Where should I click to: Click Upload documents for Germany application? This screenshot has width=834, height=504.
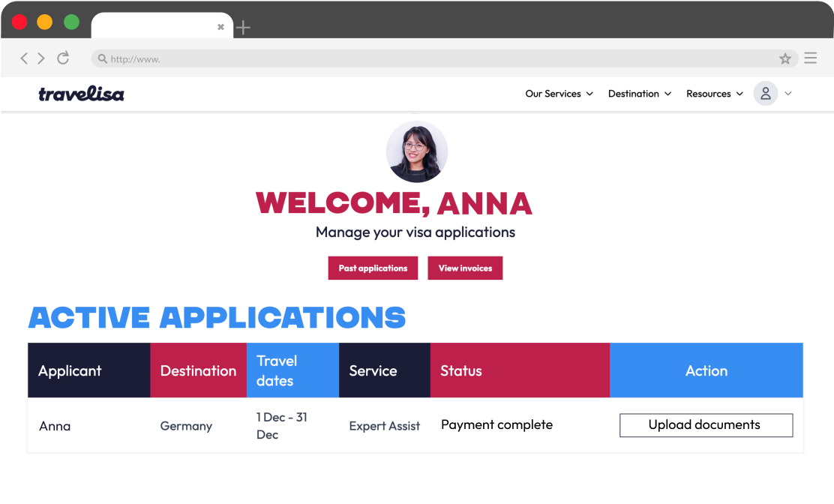705,425
